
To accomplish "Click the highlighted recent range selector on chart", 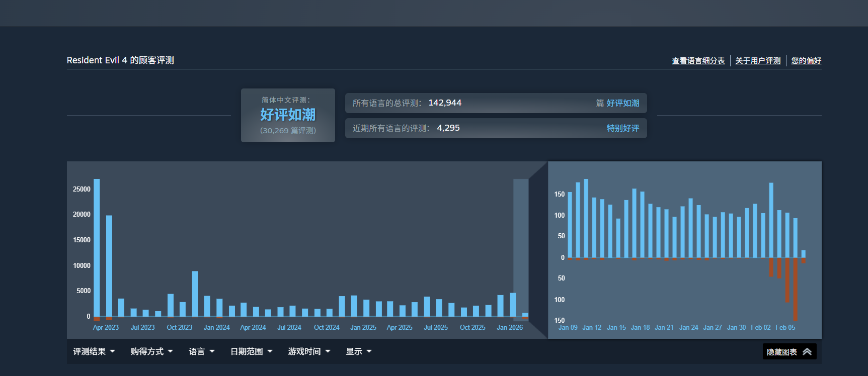I will click(x=521, y=249).
